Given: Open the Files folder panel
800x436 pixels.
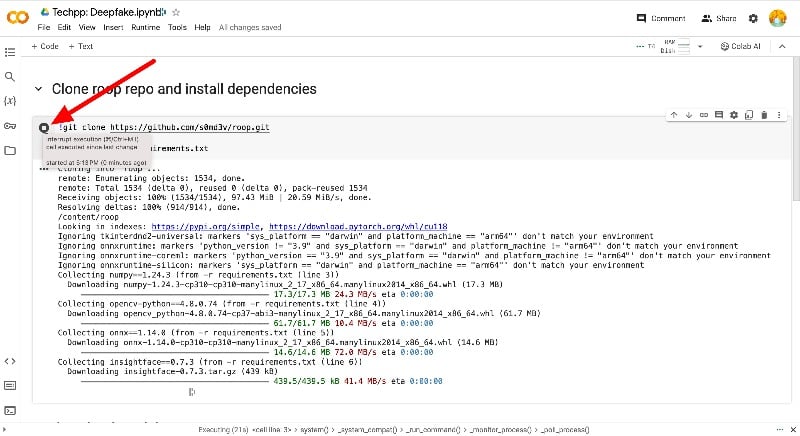Looking at the screenshot, I should click(x=10, y=150).
